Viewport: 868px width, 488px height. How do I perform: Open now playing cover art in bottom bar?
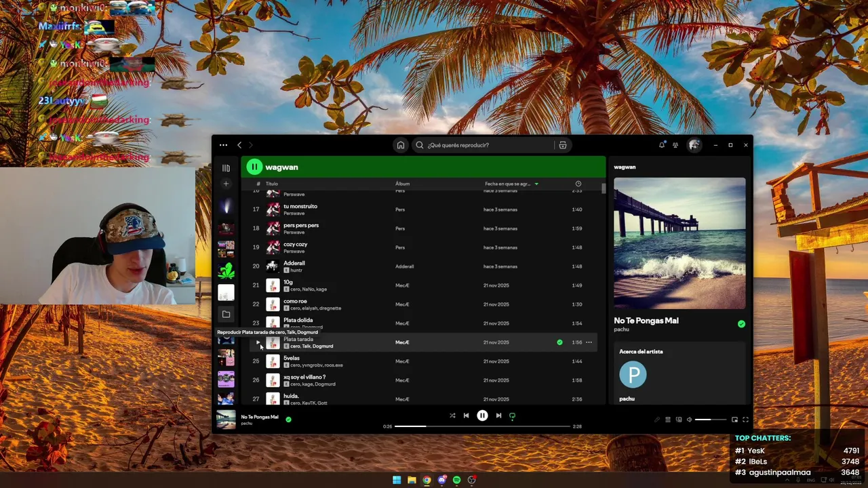pos(226,420)
